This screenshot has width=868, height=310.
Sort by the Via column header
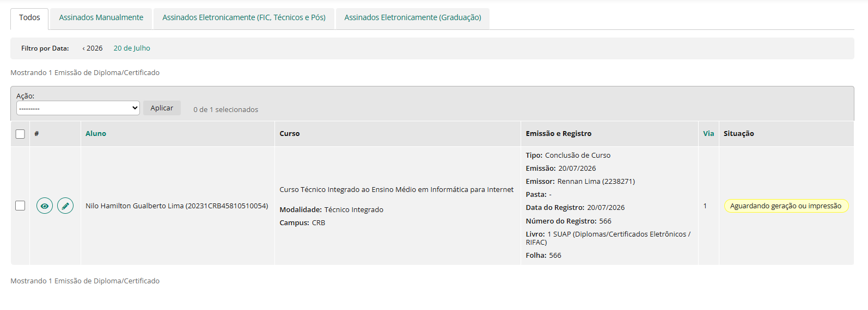click(x=708, y=134)
